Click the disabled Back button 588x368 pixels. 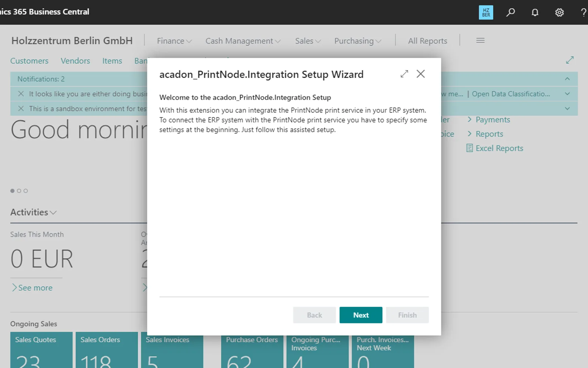(314, 315)
